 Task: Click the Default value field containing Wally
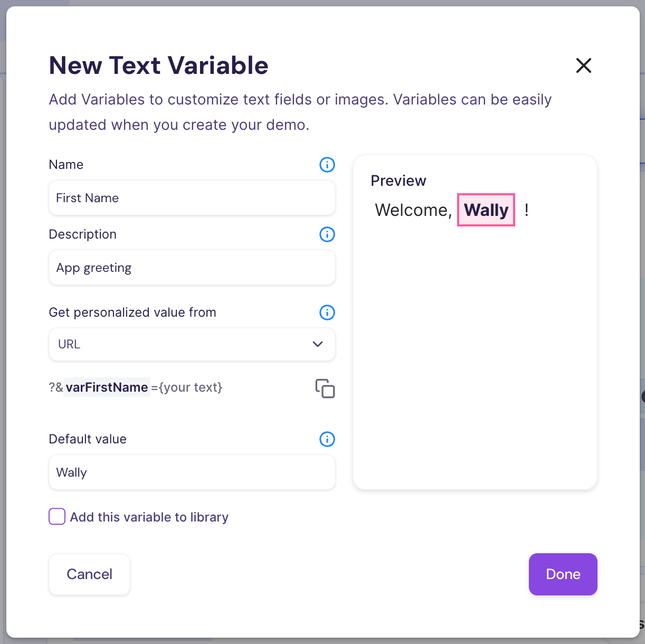192,472
